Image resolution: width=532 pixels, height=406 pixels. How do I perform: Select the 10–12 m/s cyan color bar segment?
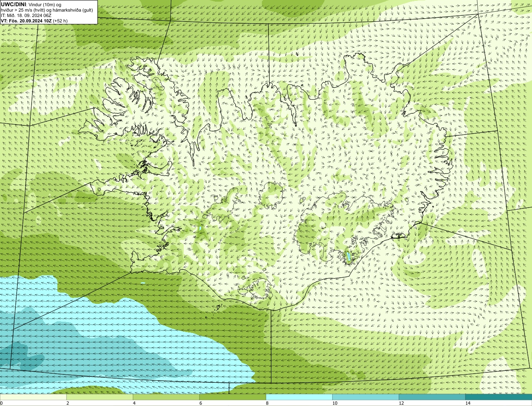[x=366, y=397]
